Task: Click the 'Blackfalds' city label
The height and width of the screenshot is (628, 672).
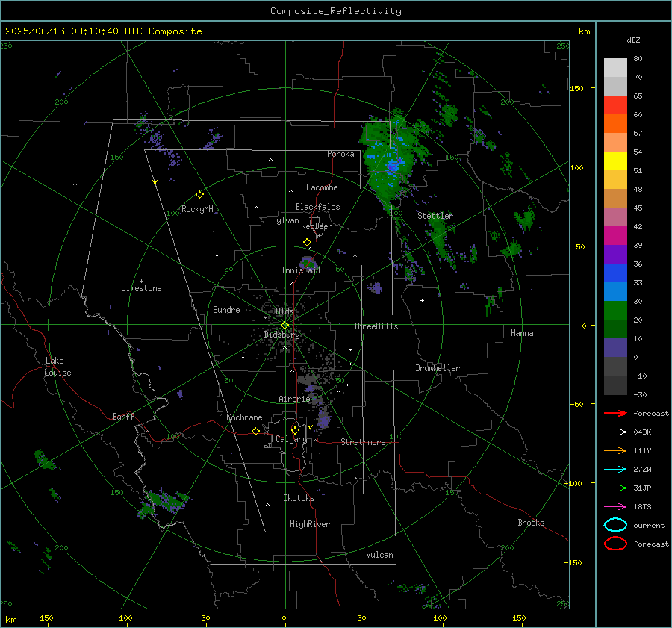Action: [x=317, y=207]
